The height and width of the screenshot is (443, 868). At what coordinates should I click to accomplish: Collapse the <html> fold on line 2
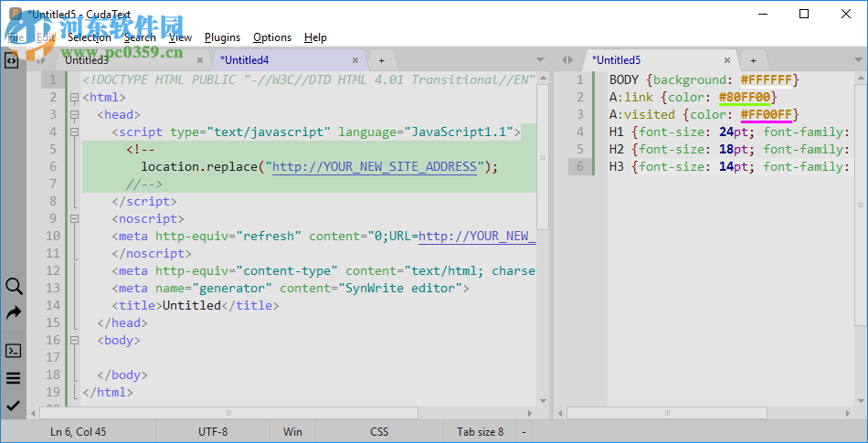(x=74, y=98)
